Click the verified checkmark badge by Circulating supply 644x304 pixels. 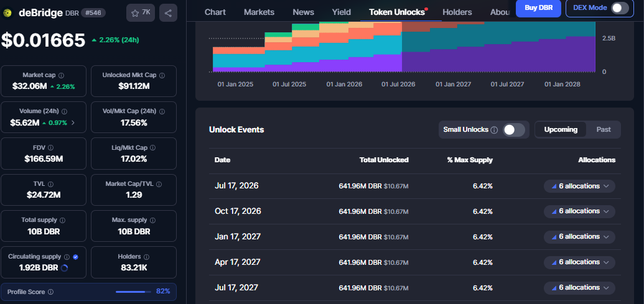point(75,257)
